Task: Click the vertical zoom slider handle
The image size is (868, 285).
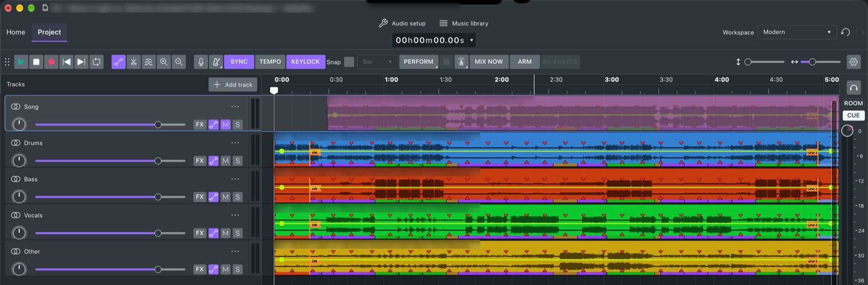Action: click(x=748, y=62)
